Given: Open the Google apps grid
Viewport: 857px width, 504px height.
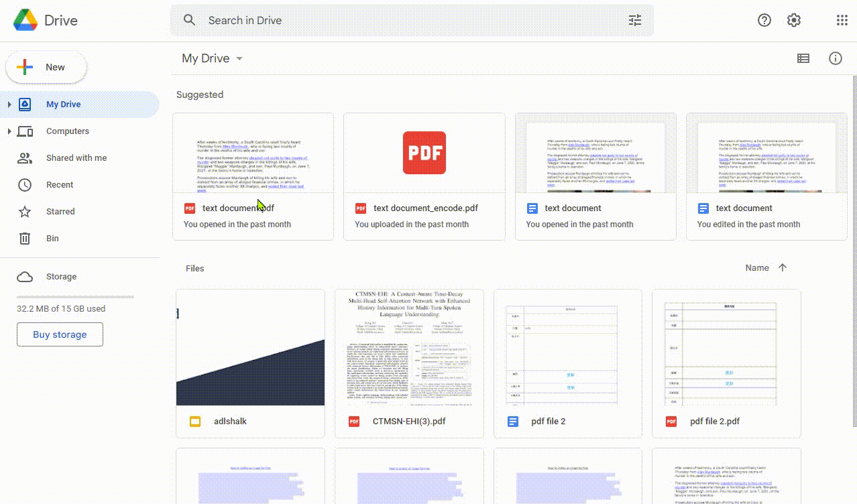Looking at the screenshot, I should click(842, 20).
